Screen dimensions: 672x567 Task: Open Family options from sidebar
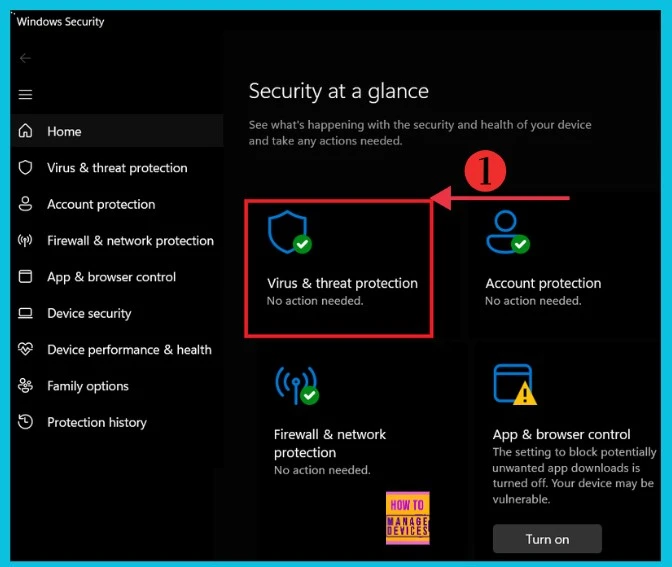(117, 386)
